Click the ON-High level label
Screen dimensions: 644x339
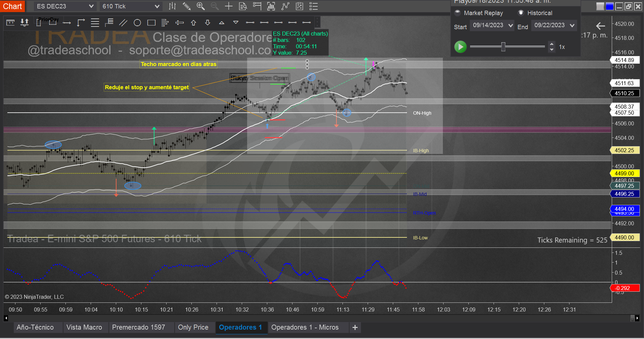pyautogui.click(x=422, y=113)
